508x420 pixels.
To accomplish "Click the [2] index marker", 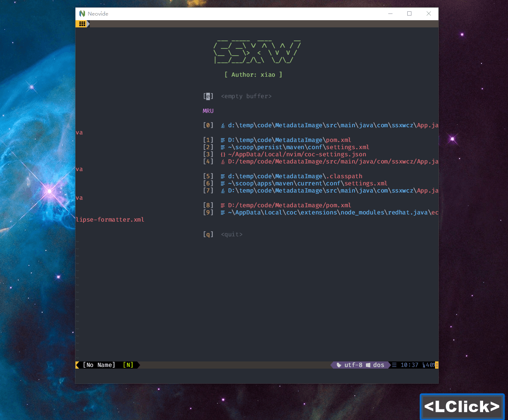I will click(x=208, y=147).
